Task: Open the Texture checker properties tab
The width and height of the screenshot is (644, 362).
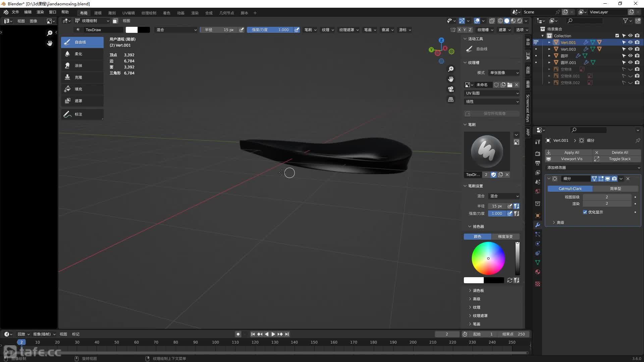Action: pos(538,284)
